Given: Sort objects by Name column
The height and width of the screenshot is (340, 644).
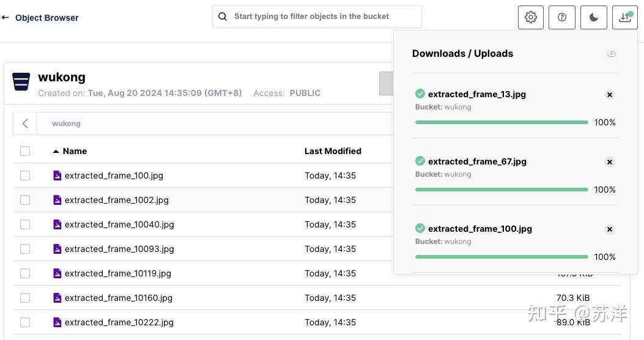Looking at the screenshot, I should 75,151.
